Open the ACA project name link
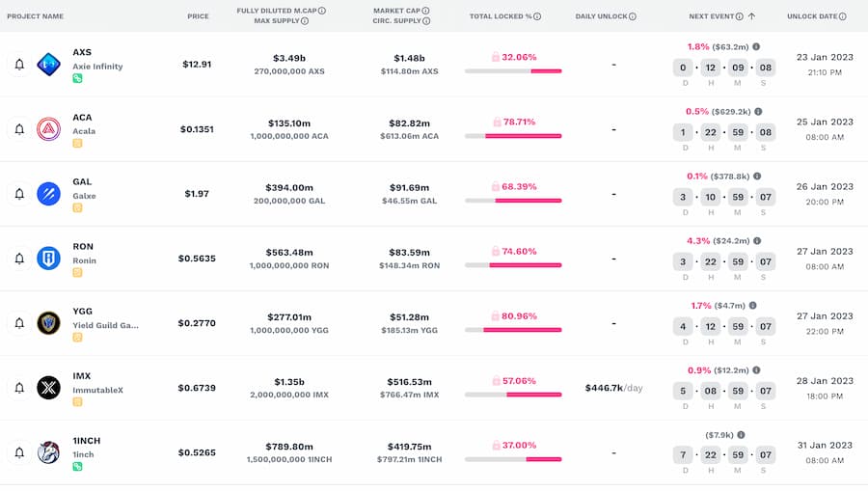The width and height of the screenshot is (868, 491). coord(83,118)
